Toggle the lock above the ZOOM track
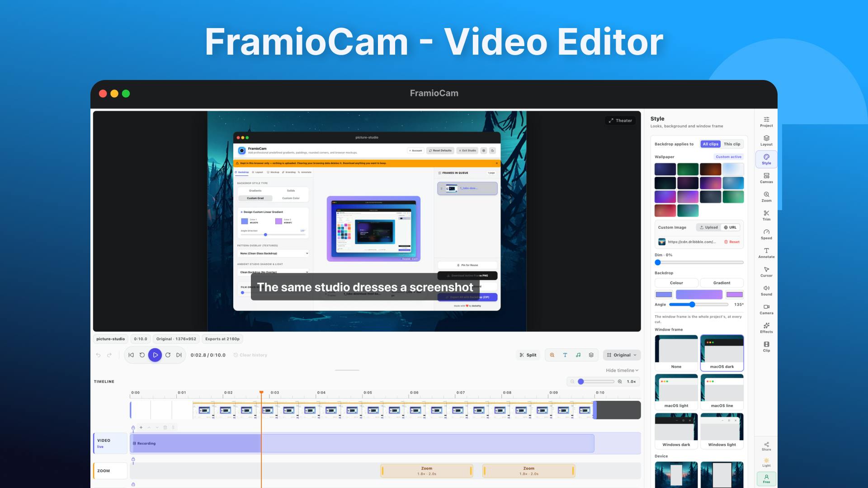 133,459
